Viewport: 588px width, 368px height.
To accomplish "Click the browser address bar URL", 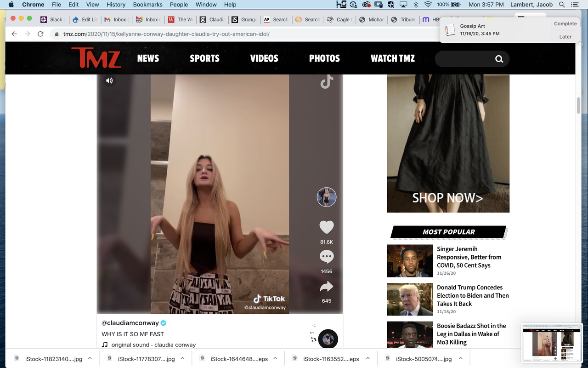I will 166,34.
